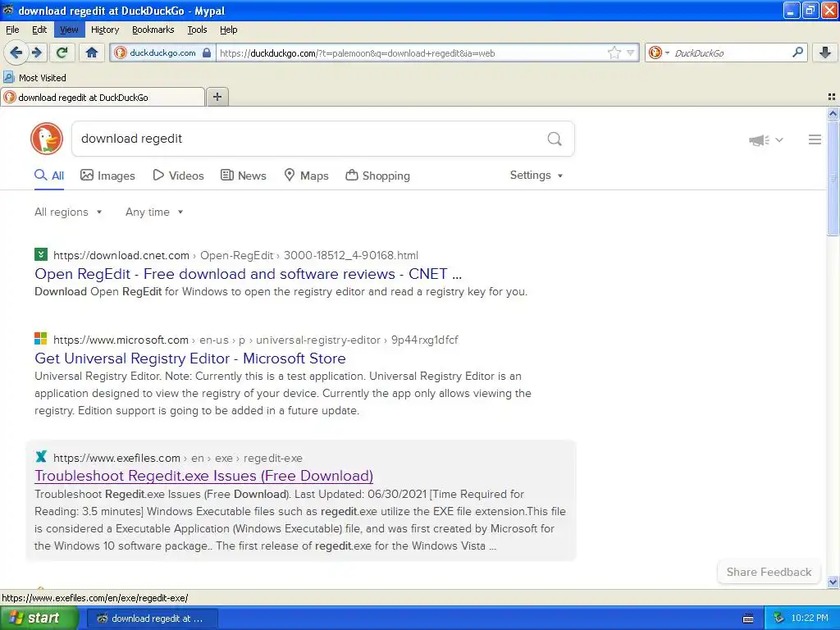Image resolution: width=840 pixels, height=630 pixels.
Task: Click the Mypal taskbar button
Action: 152,619
